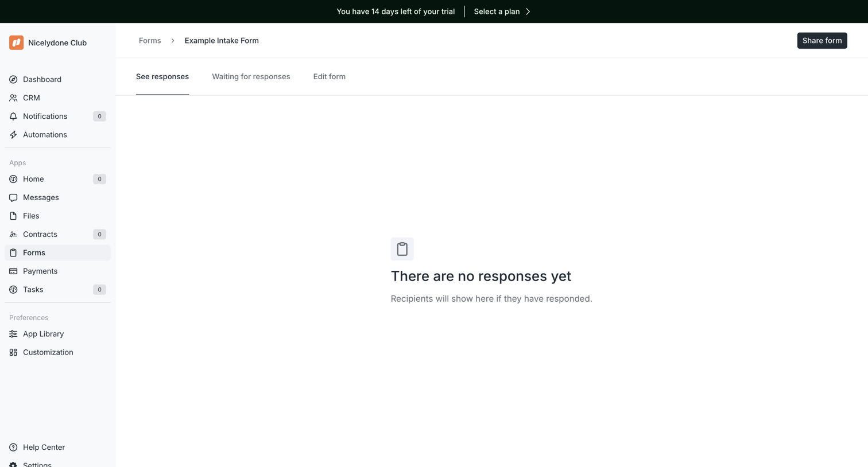The height and width of the screenshot is (467, 868).
Task: Click the arrow beside Select a plan
Action: pyautogui.click(x=528, y=11)
